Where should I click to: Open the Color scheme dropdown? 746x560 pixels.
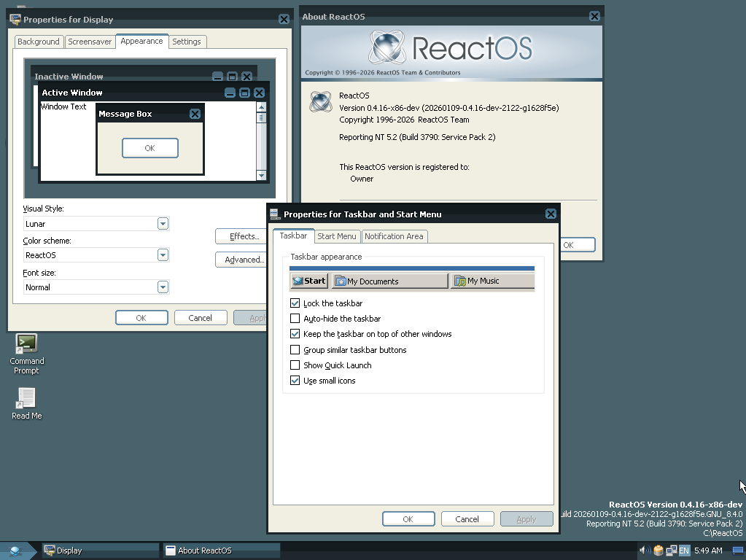(163, 255)
